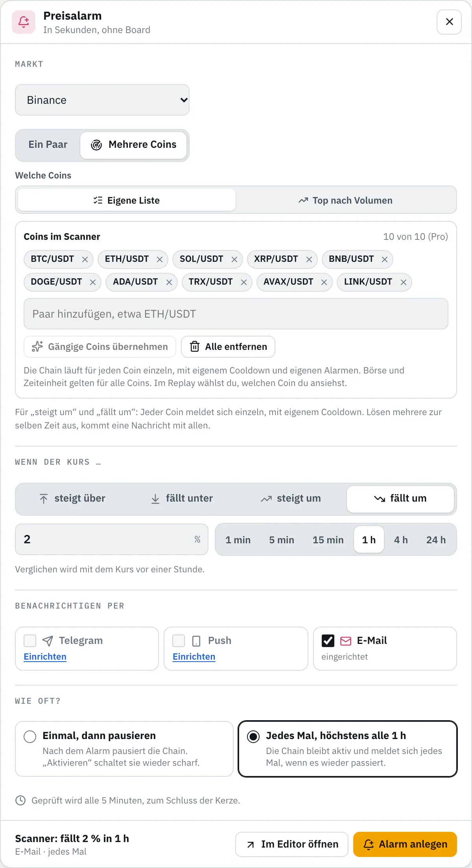This screenshot has width=472, height=868.
Task: Remove AVAX/USDT via its x icon
Action: pos(324,282)
